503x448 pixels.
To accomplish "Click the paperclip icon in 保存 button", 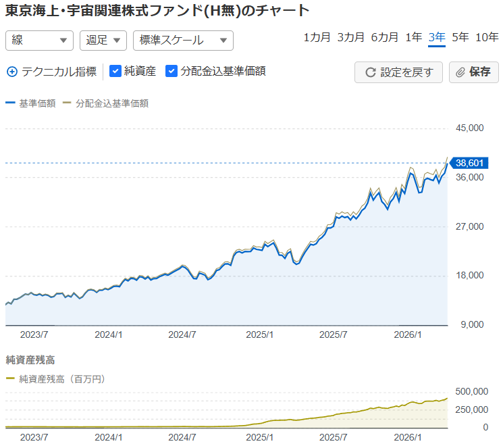I will 460,72.
